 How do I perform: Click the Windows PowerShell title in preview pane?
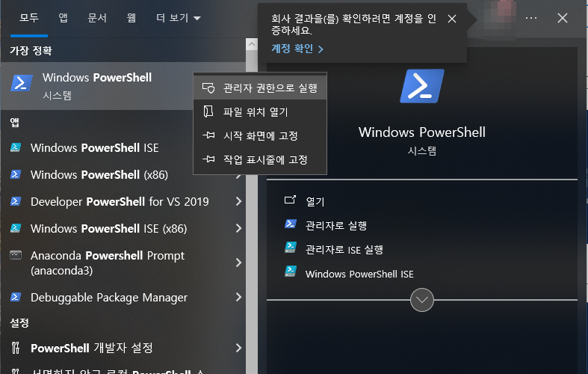coord(422,132)
